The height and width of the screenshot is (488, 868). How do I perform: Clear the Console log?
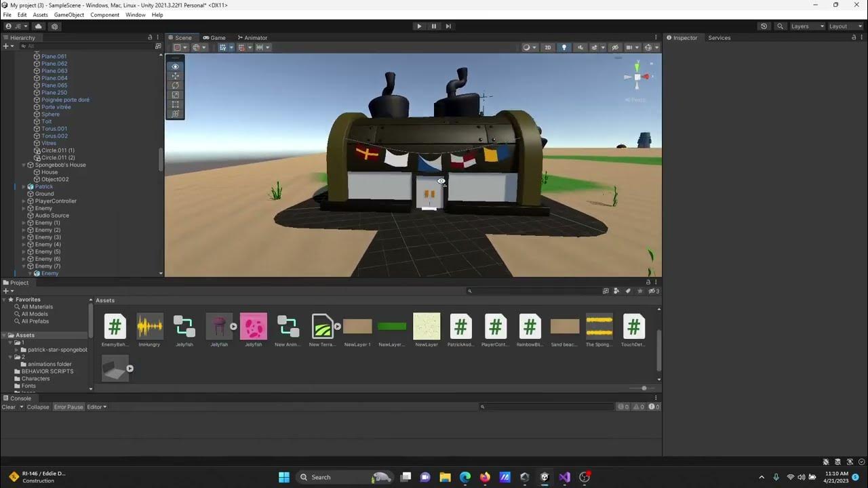click(x=9, y=407)
